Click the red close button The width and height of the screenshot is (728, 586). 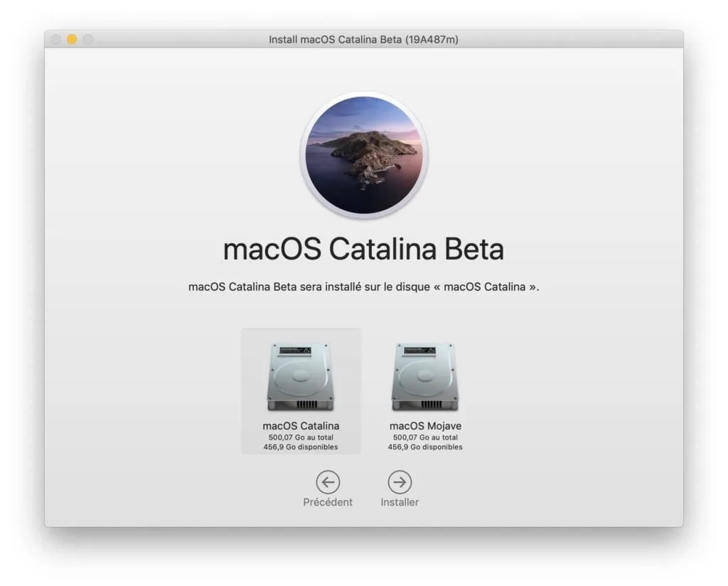(x=56, y=41)
